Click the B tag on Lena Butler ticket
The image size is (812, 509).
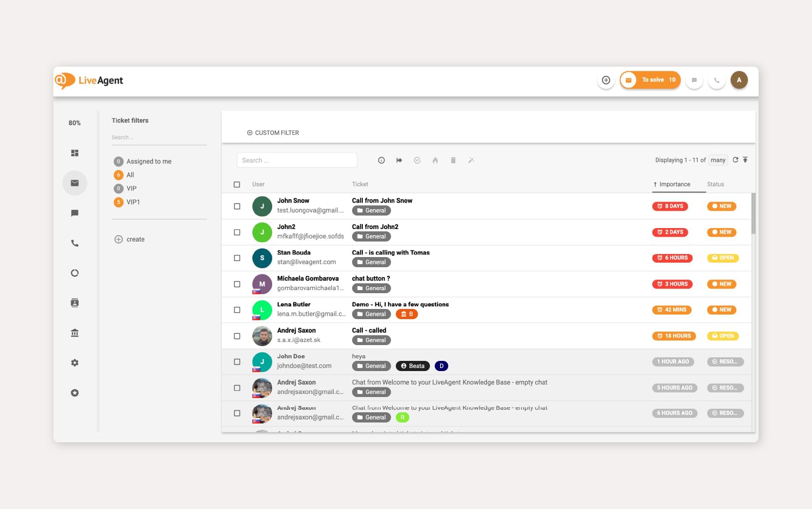(x=407, y=314)
